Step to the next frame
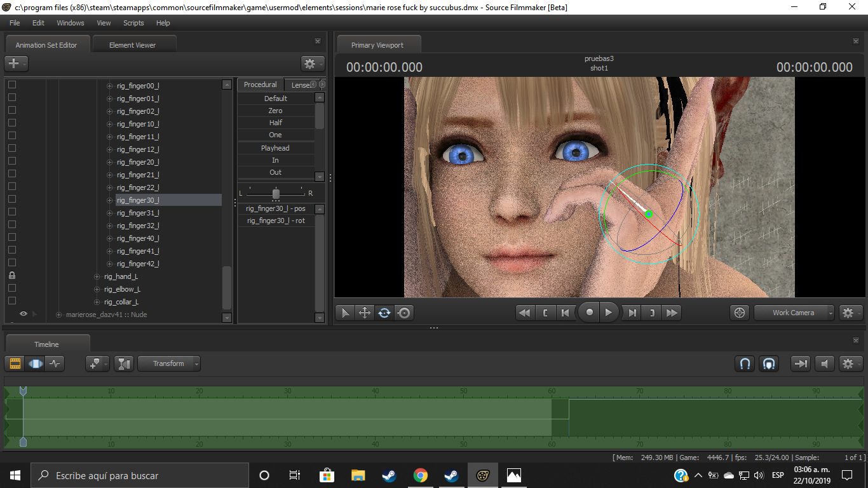Screen dimensions: 868x488 pyautogui.click(x=632, y=313)
